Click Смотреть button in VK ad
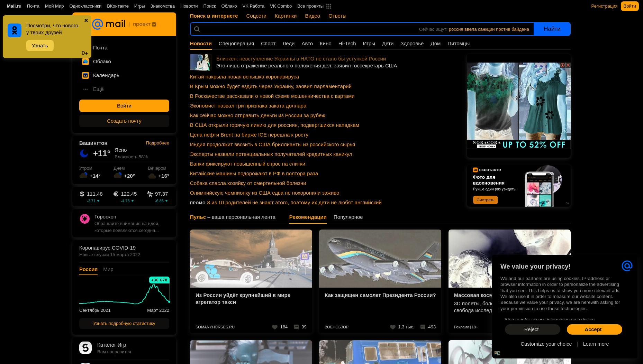The image size is (643, 364). 485,200
